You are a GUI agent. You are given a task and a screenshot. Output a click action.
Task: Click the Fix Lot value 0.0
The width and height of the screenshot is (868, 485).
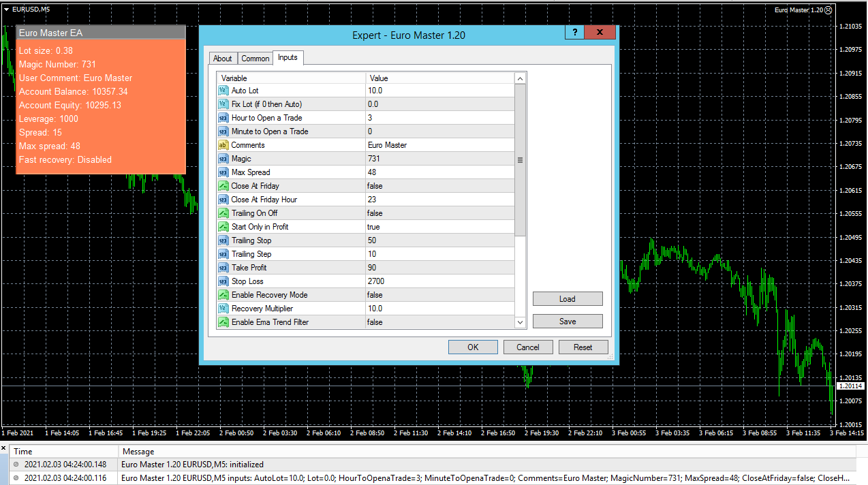tap(373, 104)
